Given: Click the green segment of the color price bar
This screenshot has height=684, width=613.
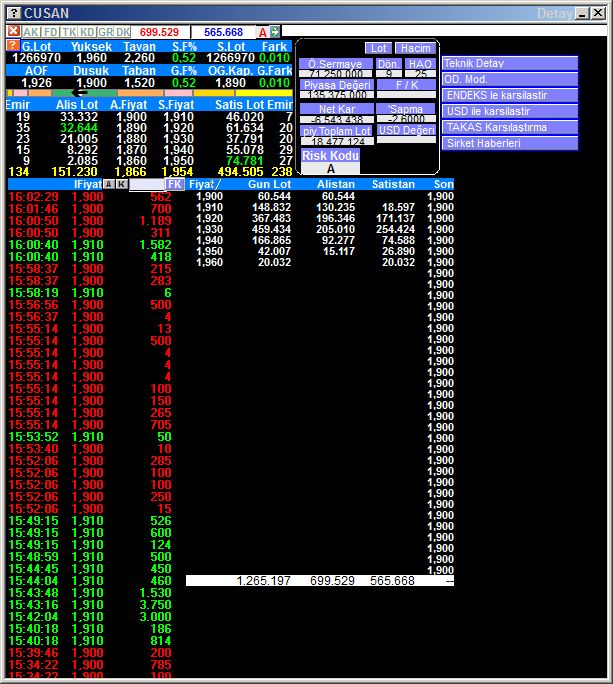Looking at the screenshot, I should 85,93.
